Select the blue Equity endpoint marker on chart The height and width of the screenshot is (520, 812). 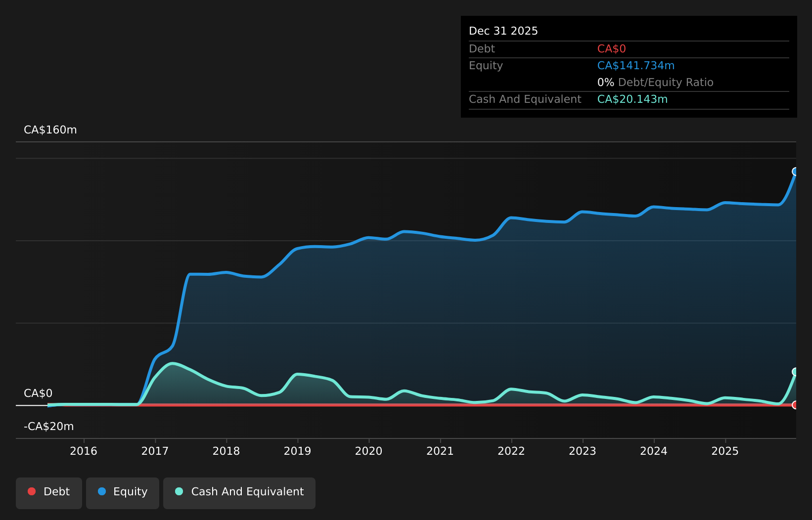[x=795, y=172]
